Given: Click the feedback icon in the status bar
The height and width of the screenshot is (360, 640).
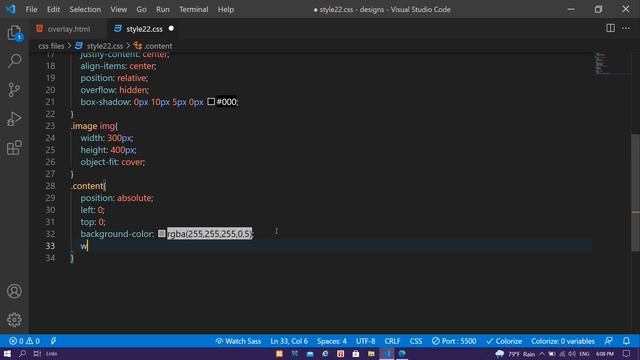Looking at the screenshot, I should (609, 341).
